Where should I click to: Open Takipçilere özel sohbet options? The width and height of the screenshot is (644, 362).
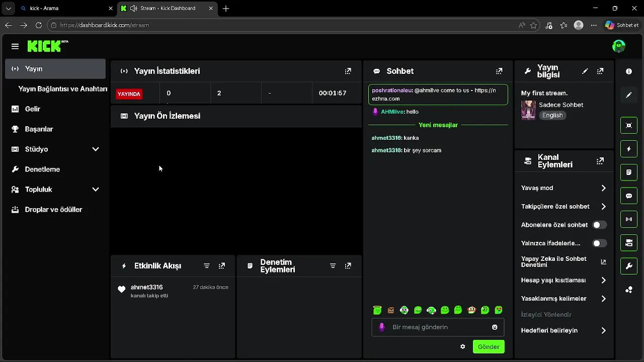coord(564,207)
